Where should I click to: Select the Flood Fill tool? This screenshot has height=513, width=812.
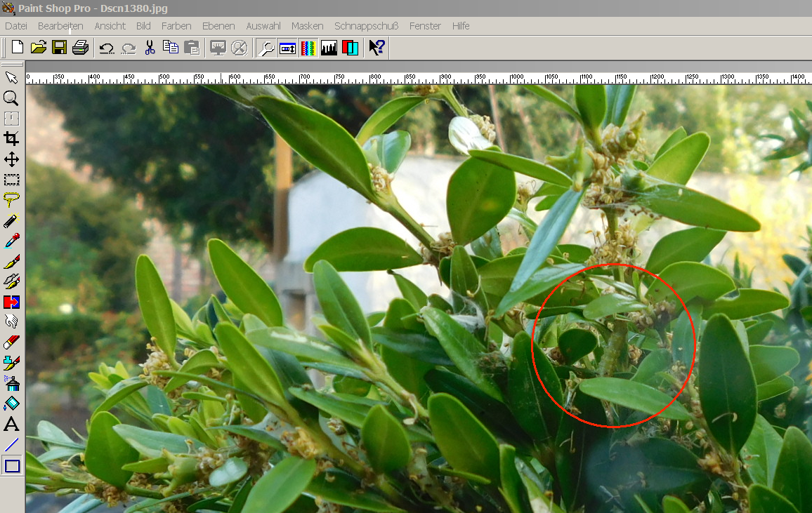[11, 404]
